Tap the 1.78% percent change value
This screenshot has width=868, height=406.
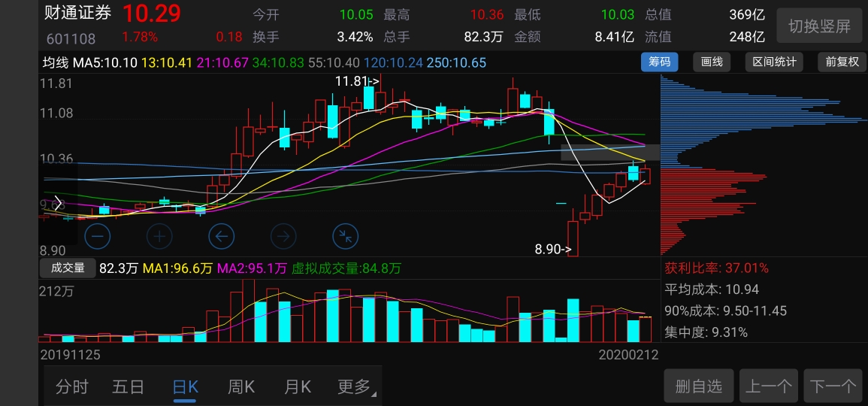140,37
